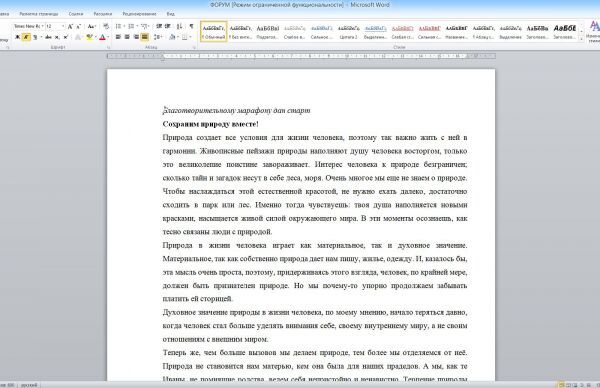Open the Review (Рецензирование) tab

click(139, 14)
